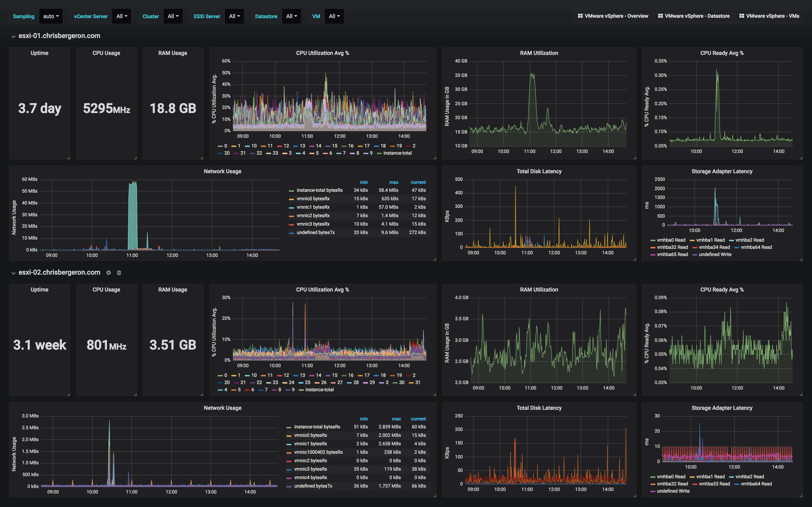This screenshot has width=812, height=507.
Task: Collapse the esxi-01.chrisbergeron.com row
Action: tap(13, 36)
